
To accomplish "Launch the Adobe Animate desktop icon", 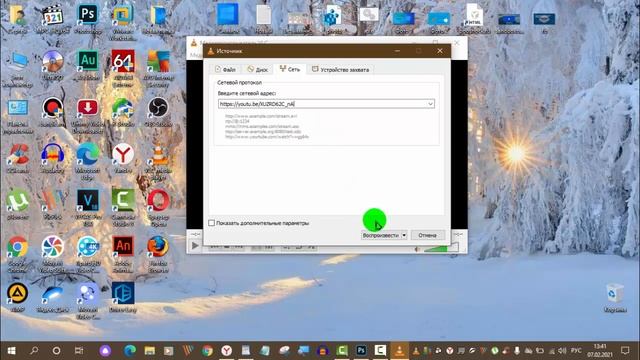I will 123,253.
